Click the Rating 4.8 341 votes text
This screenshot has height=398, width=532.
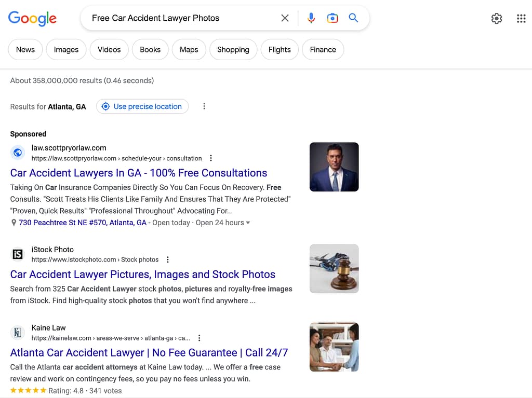coord(85,391)
